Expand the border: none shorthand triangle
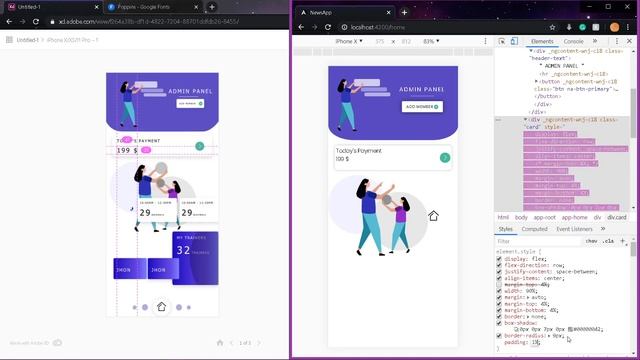This screenshot has height=360, width=640. (528, 317)
